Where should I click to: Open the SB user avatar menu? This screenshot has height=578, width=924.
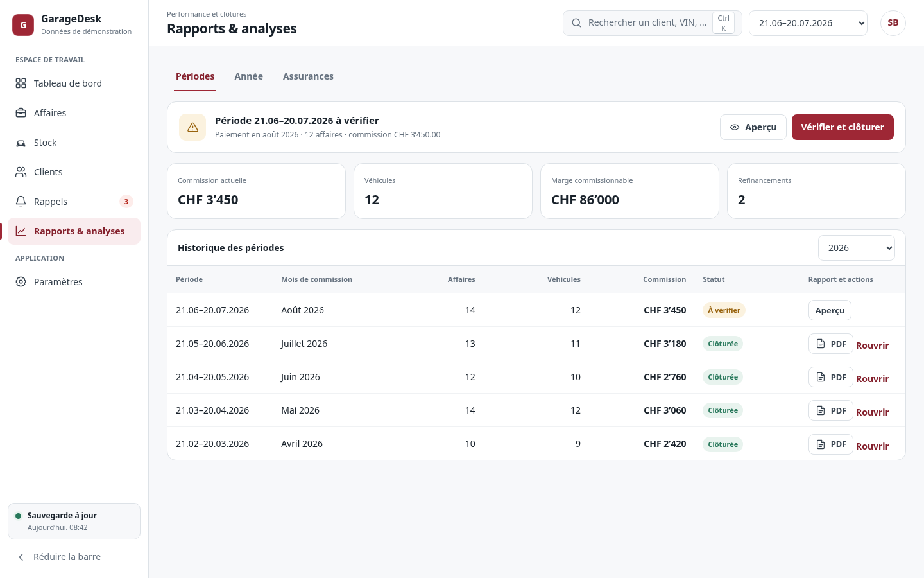click(x=893, y=23)
